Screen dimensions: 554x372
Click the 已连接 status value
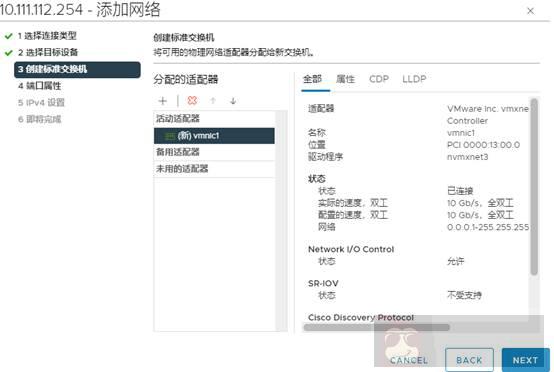pos(460,191)
